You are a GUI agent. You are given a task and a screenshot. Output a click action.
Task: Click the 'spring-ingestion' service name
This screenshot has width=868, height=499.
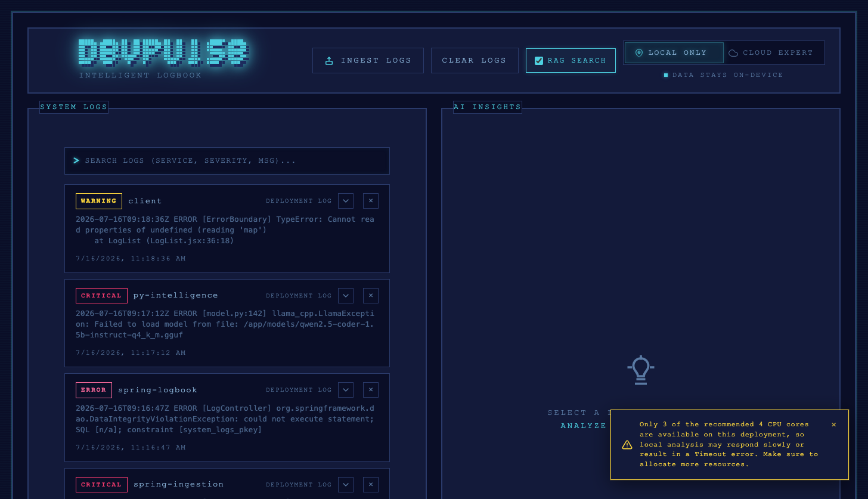[179, 484]
